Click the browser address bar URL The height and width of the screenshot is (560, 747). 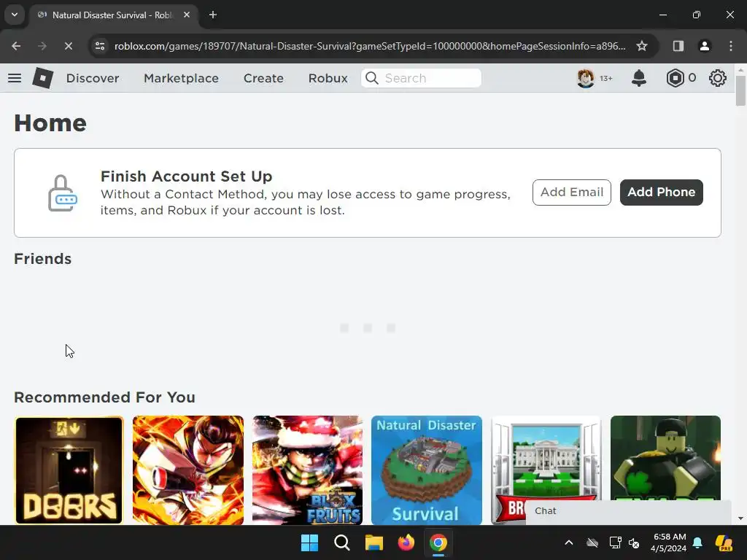(x=370, y=46)
